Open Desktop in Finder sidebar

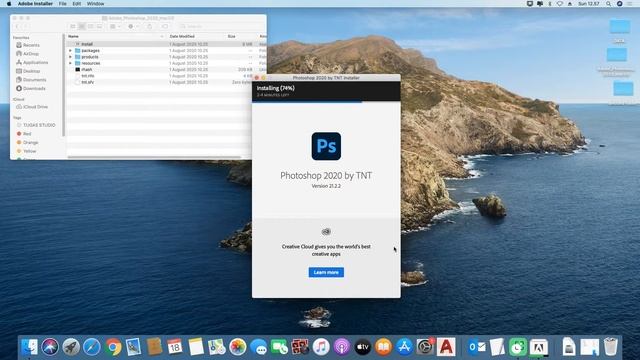pyautogui.click(x=31, y=71)
